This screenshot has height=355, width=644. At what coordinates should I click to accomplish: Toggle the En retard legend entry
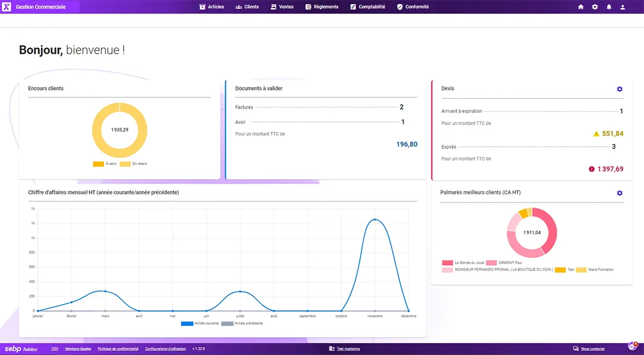[125, 164]
